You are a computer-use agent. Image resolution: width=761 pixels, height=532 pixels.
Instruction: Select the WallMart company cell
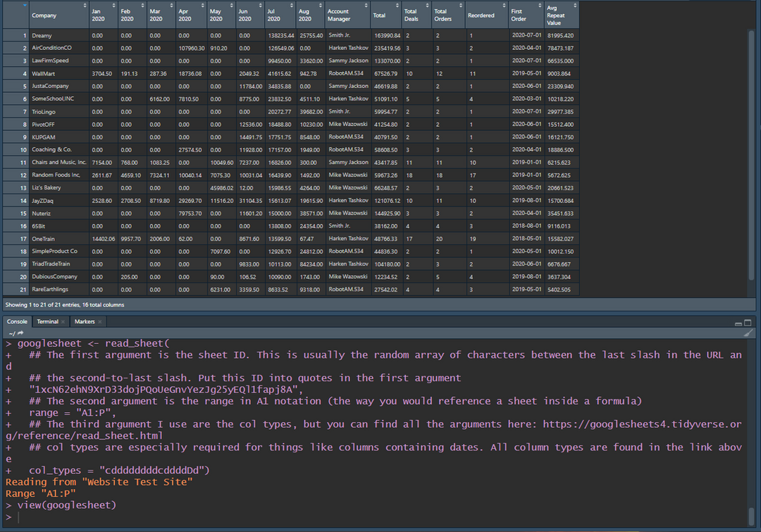point(42,73)
